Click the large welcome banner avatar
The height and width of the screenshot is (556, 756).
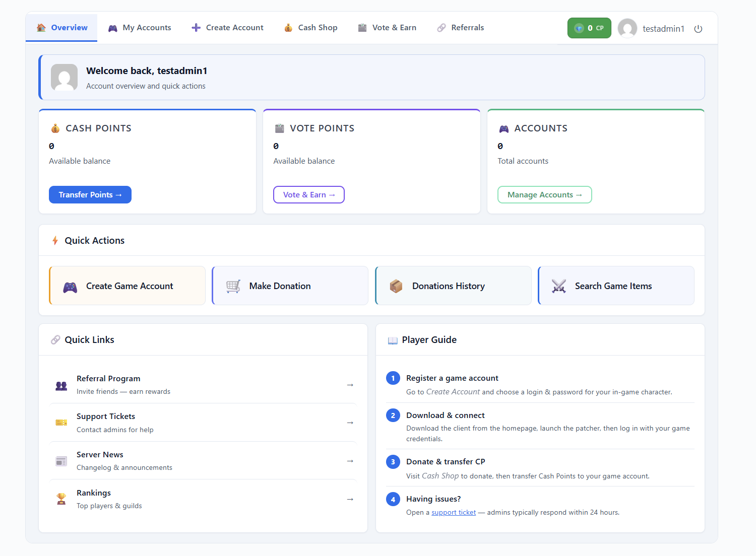click(64, 78)
